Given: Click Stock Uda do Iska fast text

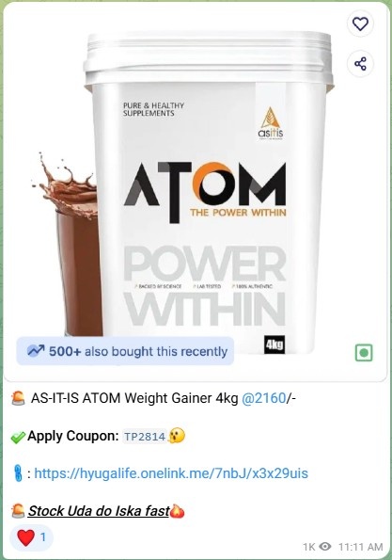Looking at the screenshot, I should [99, 511].
